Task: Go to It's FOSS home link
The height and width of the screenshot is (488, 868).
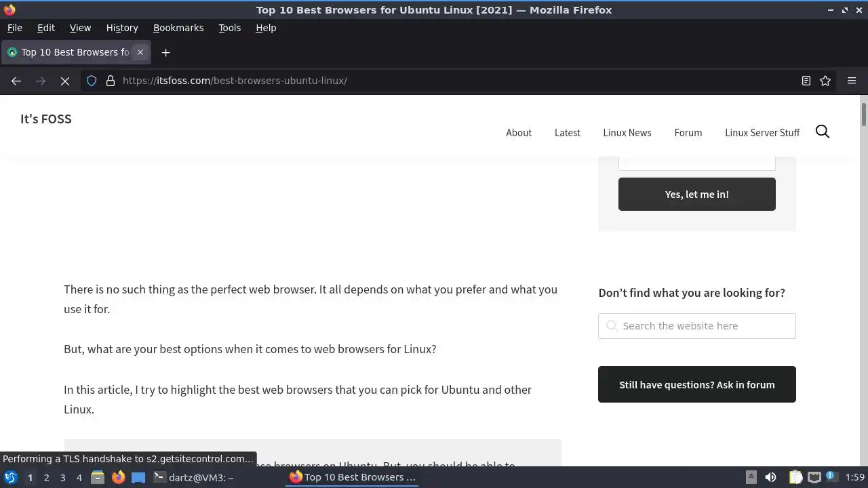Action: (46, 119)
